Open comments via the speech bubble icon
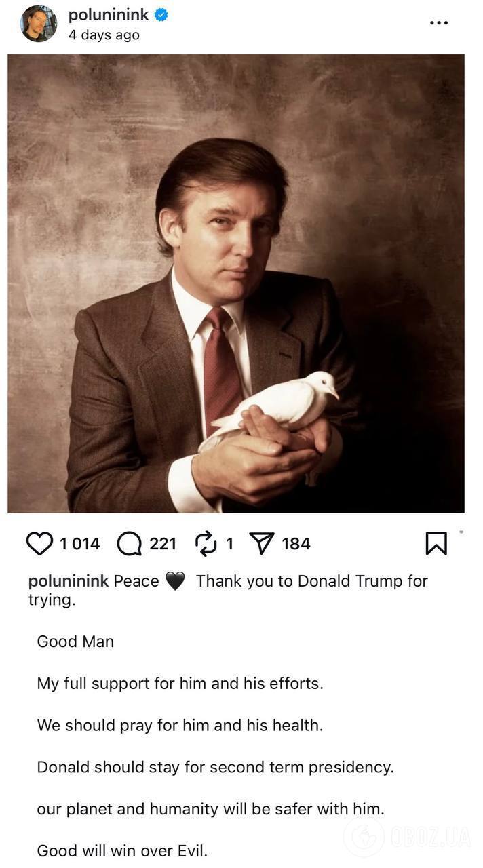 click(x=129, y=543)
